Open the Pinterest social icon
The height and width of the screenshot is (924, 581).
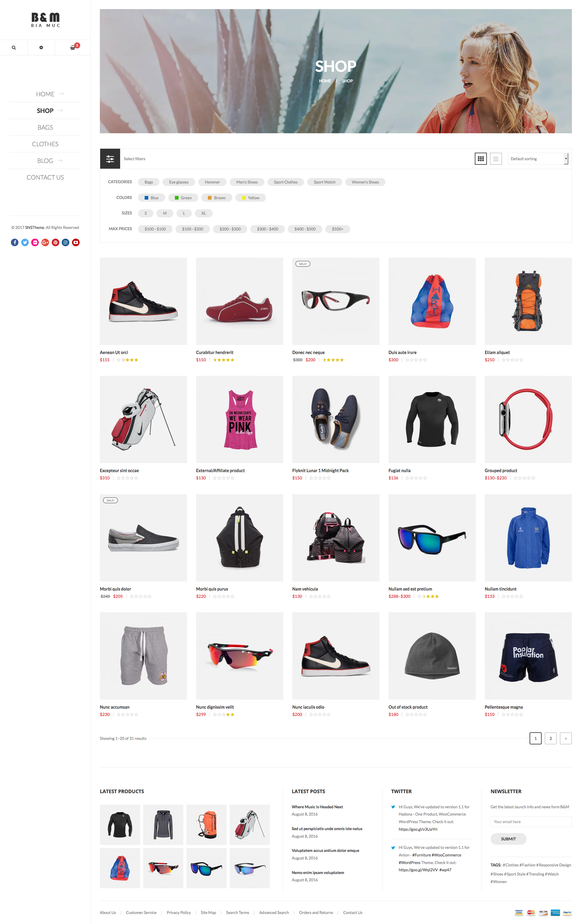56,242
